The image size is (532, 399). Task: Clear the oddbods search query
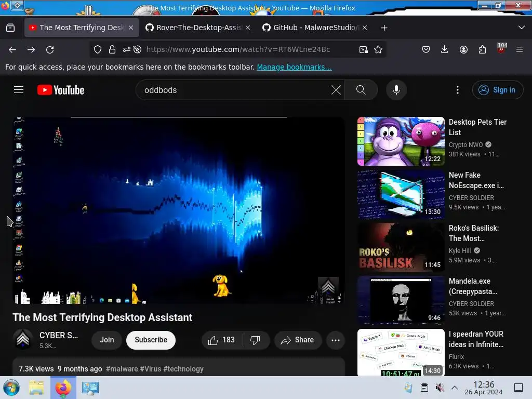point(336,90)
